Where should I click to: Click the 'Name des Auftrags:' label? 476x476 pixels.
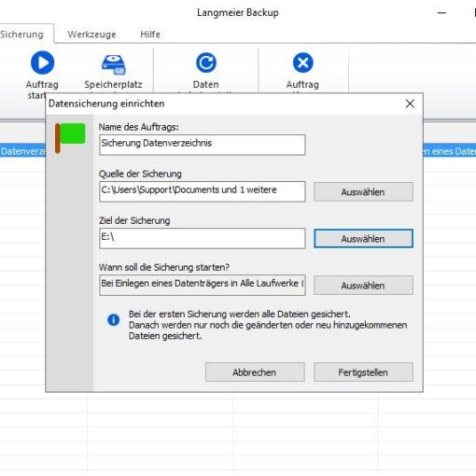tap(139, 127)
